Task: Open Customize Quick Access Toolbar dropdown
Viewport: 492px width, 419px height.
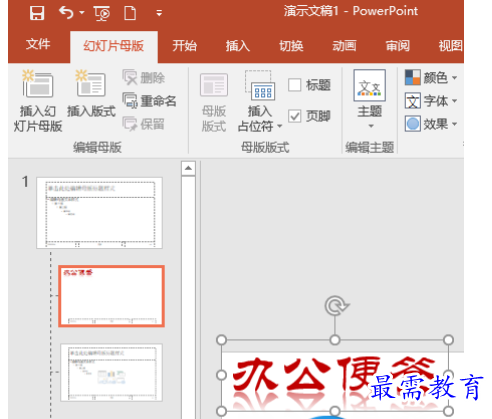Action: coord(159,13)
